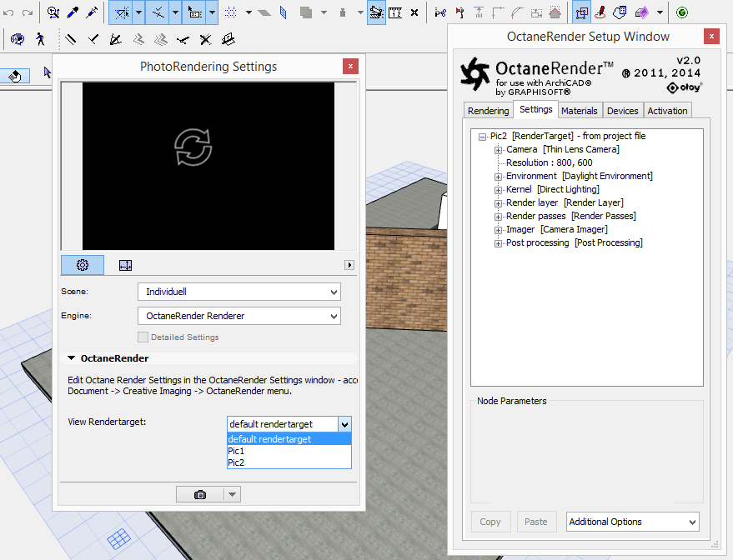Click the crossed-lines intersection snap icon
The width and height of the screenshot is (733, 560).
(205, 40)
